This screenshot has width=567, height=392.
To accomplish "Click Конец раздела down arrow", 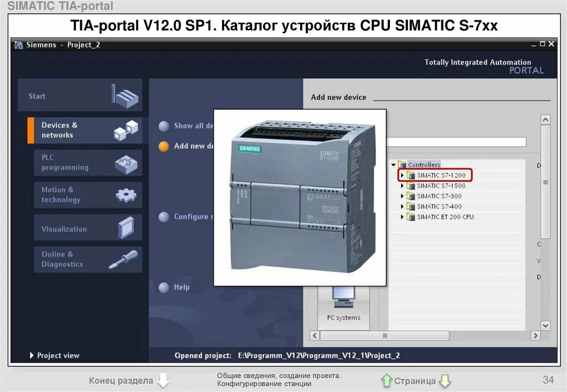I will 163,380.
